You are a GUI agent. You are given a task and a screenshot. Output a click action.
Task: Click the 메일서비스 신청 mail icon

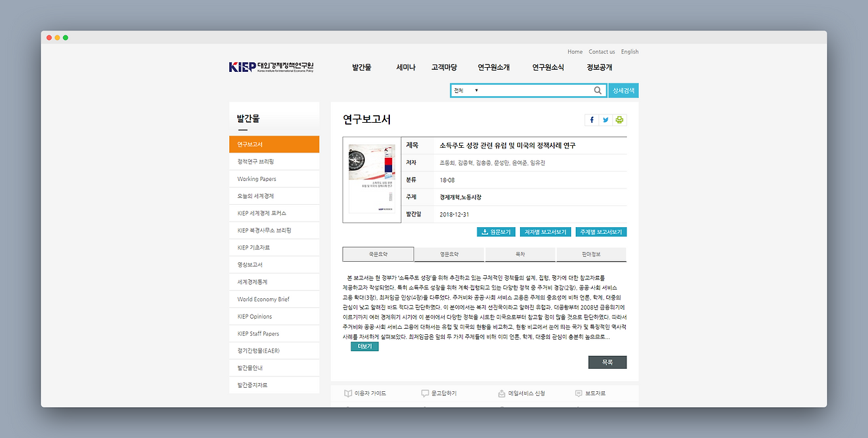pyautogui.click(x=502, y=393)
